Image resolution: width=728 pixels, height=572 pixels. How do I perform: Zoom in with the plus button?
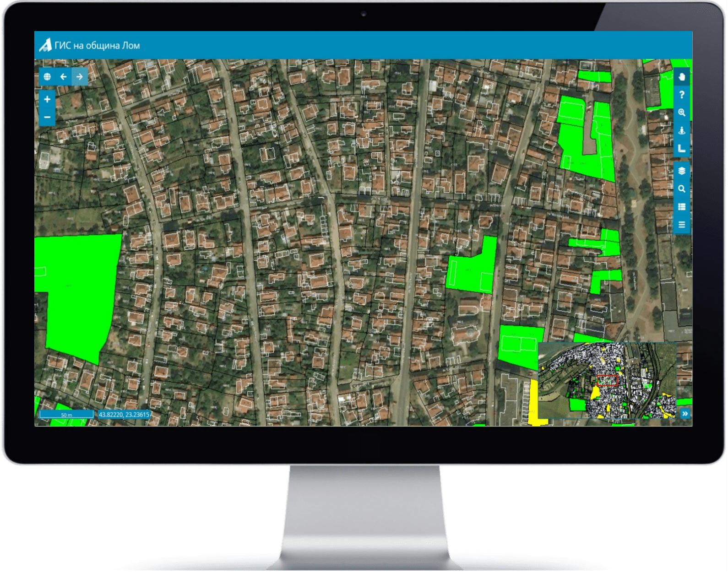pos(47,99)
